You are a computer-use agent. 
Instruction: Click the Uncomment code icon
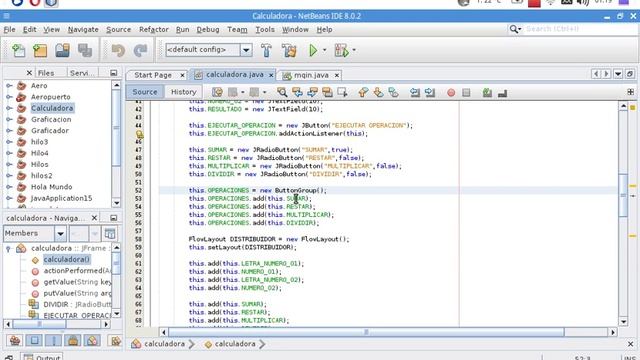[x=502, y=93]
